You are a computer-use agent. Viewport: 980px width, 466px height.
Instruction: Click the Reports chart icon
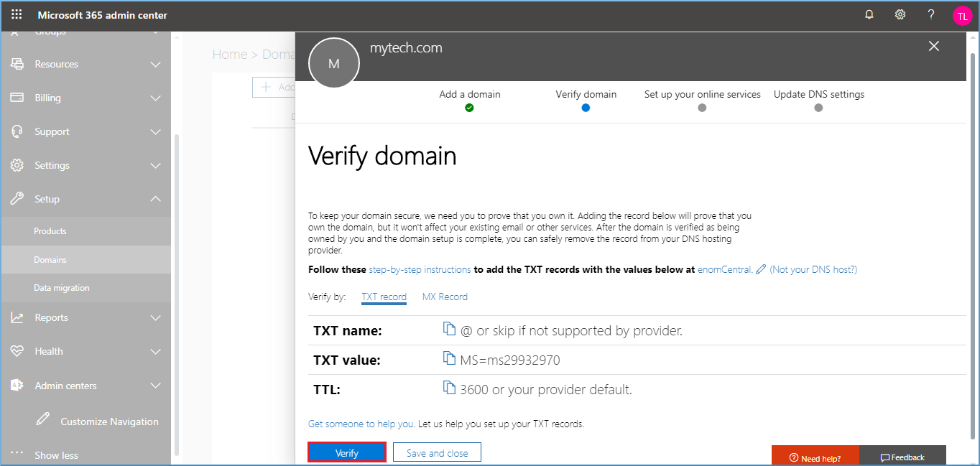tap(17, 317)
